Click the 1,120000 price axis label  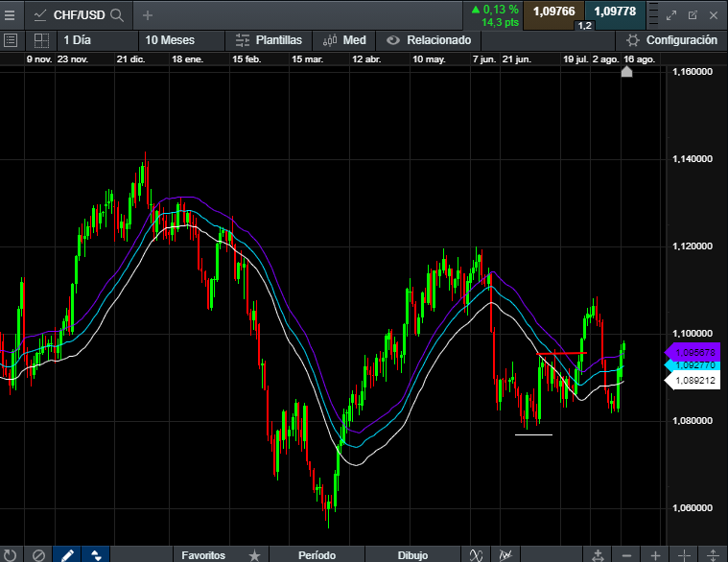[x=693, y=246]
